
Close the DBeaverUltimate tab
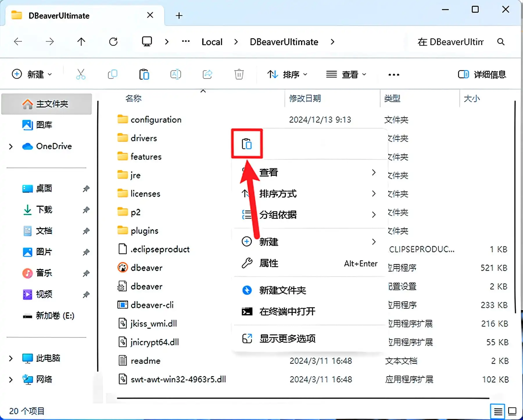[150, 15]
